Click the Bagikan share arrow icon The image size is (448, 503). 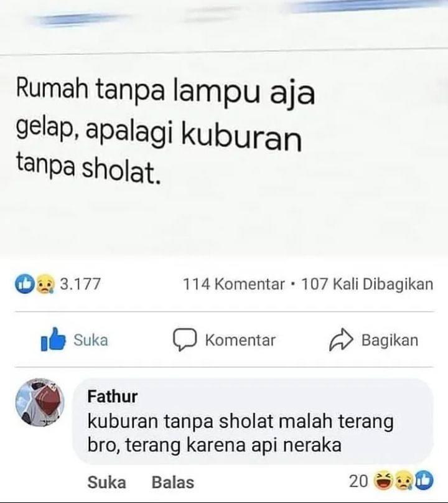click(x=341, y=339)
